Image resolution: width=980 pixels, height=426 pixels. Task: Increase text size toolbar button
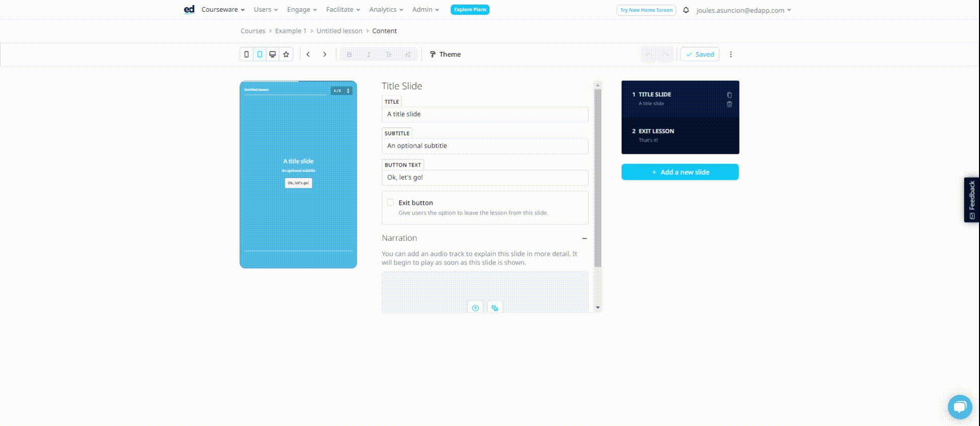408,54
